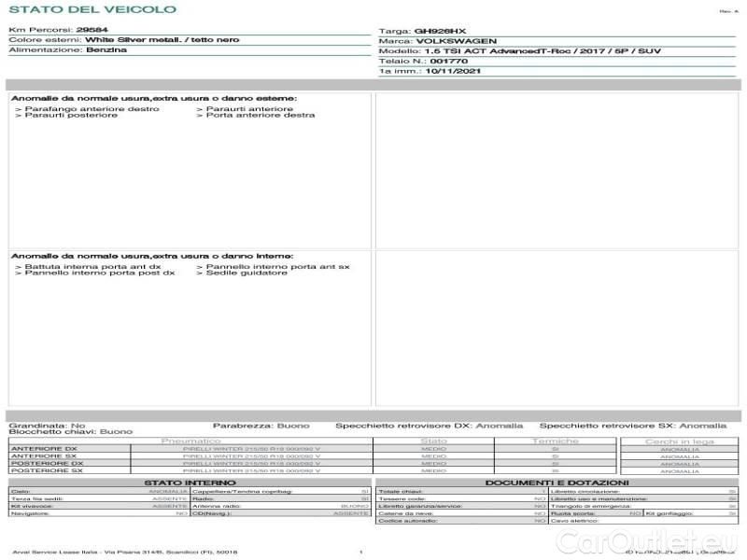Viewport: 747px width, 560px height.
Task: Select the ANTERIORE DX tyre row
Action: [43, 448]
